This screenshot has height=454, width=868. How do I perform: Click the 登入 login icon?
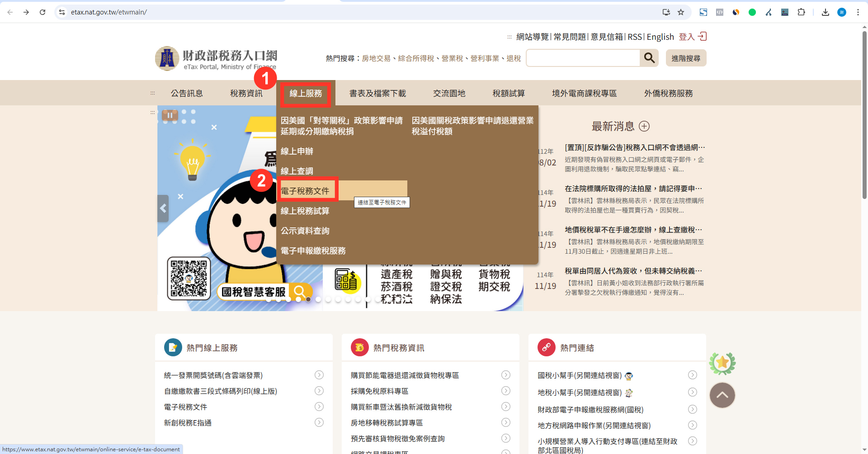(702, 37)
